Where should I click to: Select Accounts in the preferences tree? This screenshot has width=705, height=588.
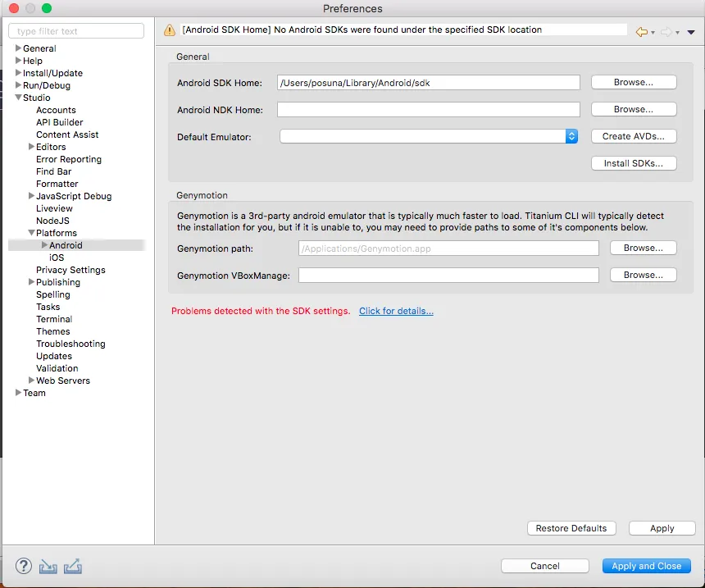(x=56, y=110)
